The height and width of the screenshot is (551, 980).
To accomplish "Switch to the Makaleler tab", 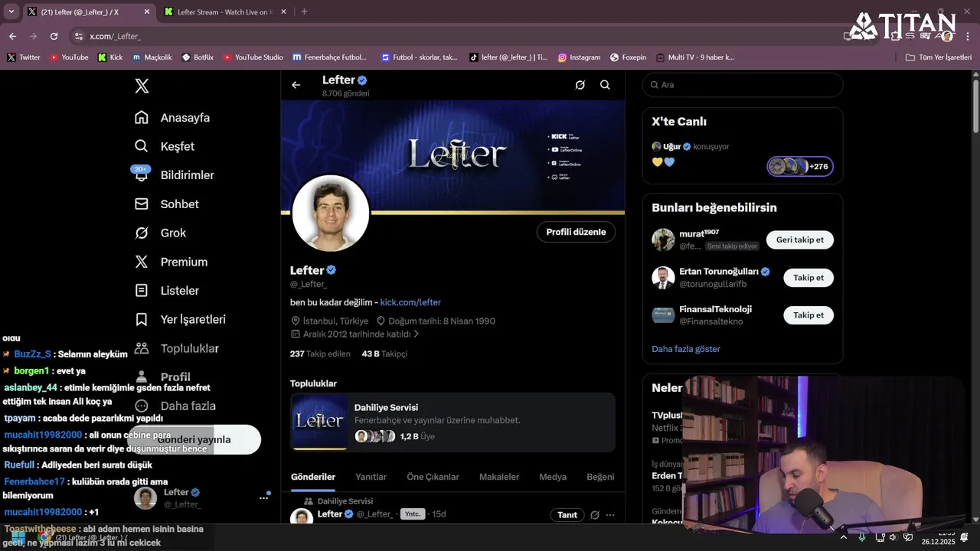I will (499, 477).
